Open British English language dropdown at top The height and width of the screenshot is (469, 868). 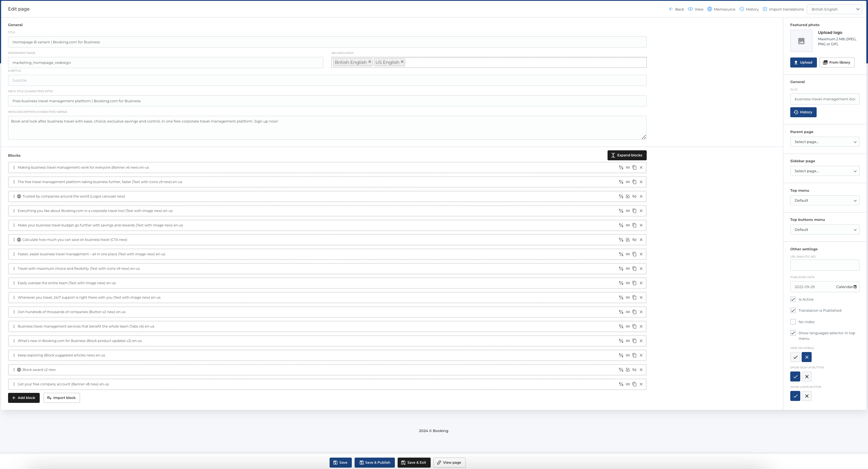[834, 9]
